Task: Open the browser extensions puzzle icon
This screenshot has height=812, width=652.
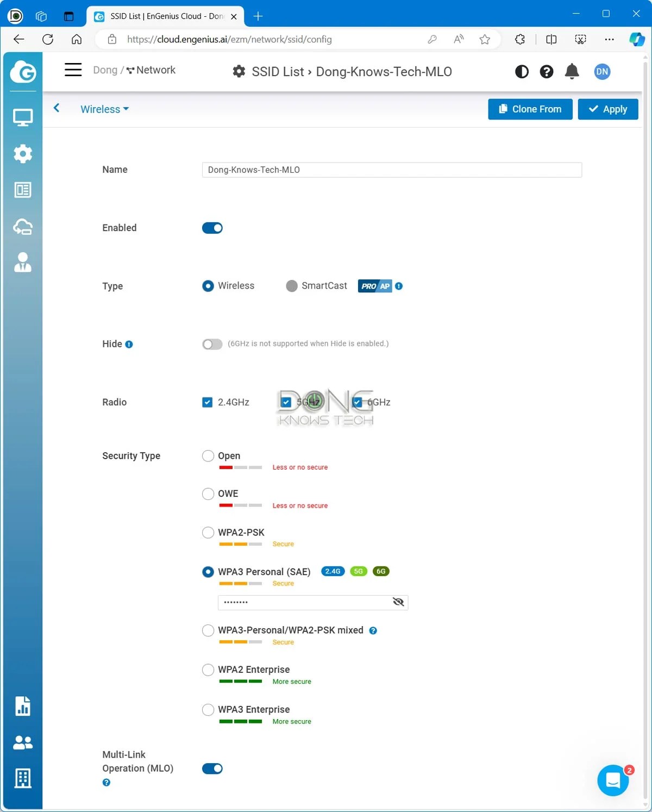Action: (x=520, y=39)
